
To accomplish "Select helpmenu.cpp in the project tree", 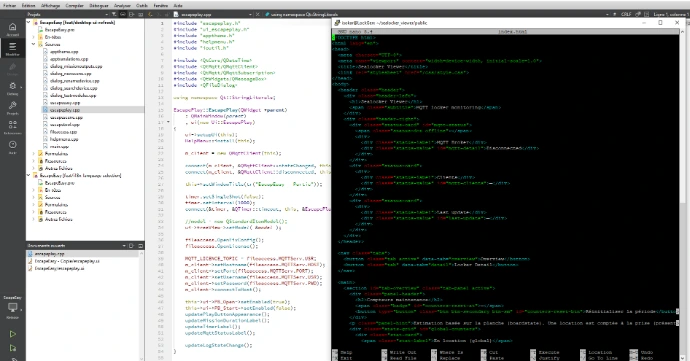I will (x=64, y=139).
